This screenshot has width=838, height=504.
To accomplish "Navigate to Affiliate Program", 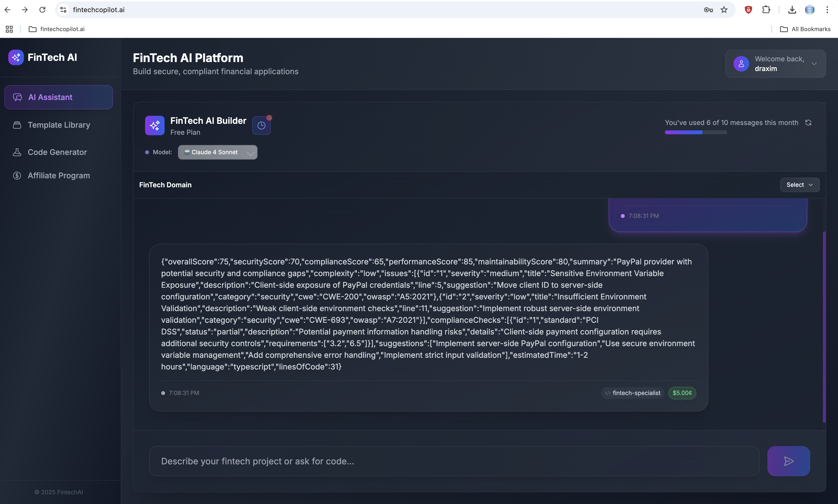I will [x=58, y=176].
